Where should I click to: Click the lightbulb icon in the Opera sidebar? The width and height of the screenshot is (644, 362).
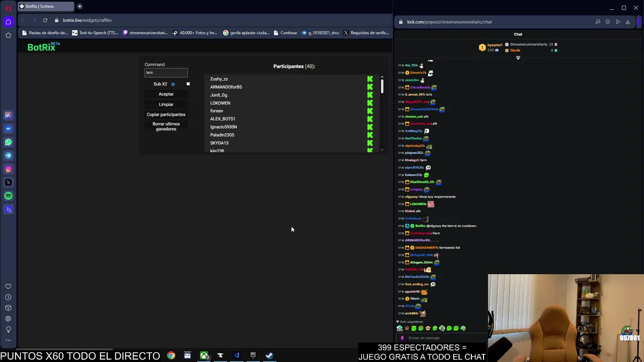pyautogui.click(x=8, y=329)
